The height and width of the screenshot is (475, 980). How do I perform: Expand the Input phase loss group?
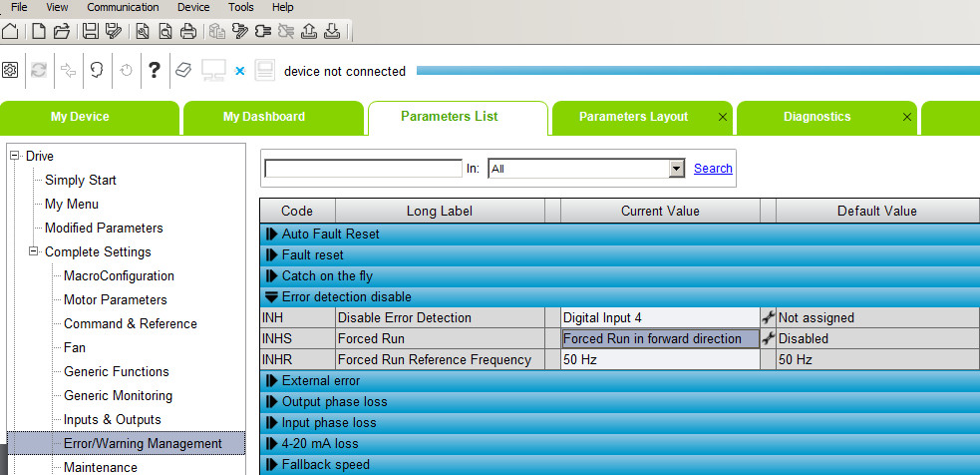[x=271, y=422]
